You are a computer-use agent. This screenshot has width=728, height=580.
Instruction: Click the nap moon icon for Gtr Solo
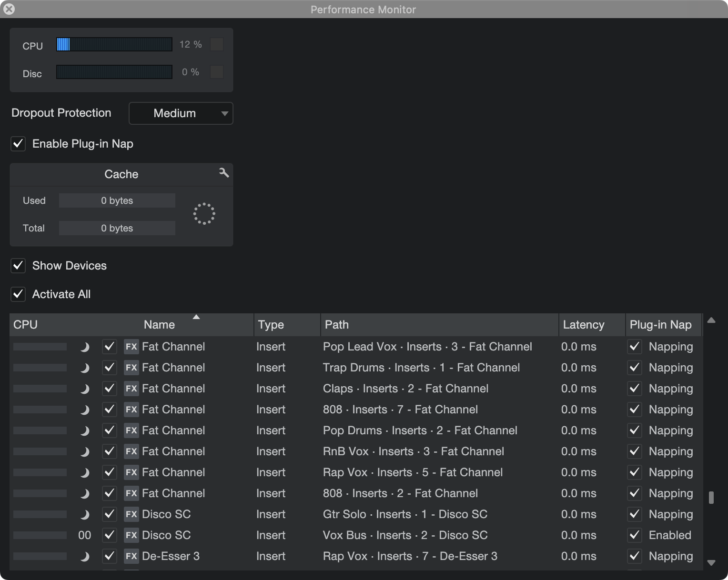85,515
